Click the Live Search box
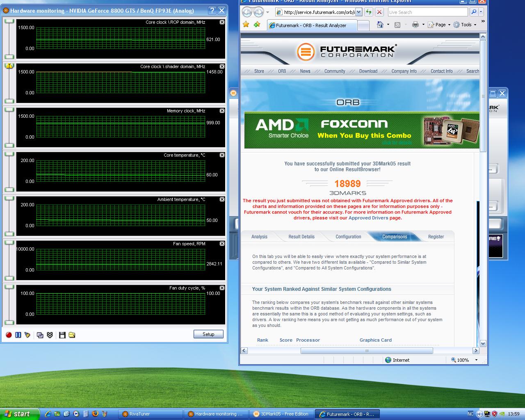 pyautogui.click(x=427, y=12)
